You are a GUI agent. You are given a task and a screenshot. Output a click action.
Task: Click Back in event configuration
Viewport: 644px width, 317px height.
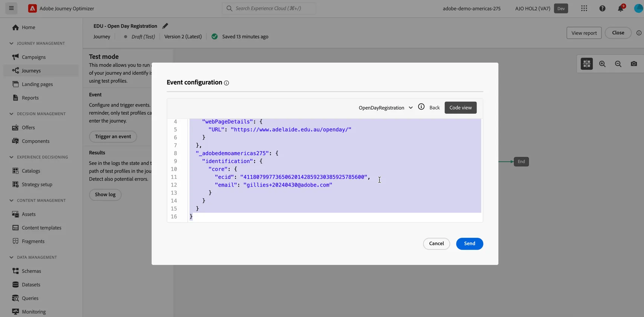434,108
